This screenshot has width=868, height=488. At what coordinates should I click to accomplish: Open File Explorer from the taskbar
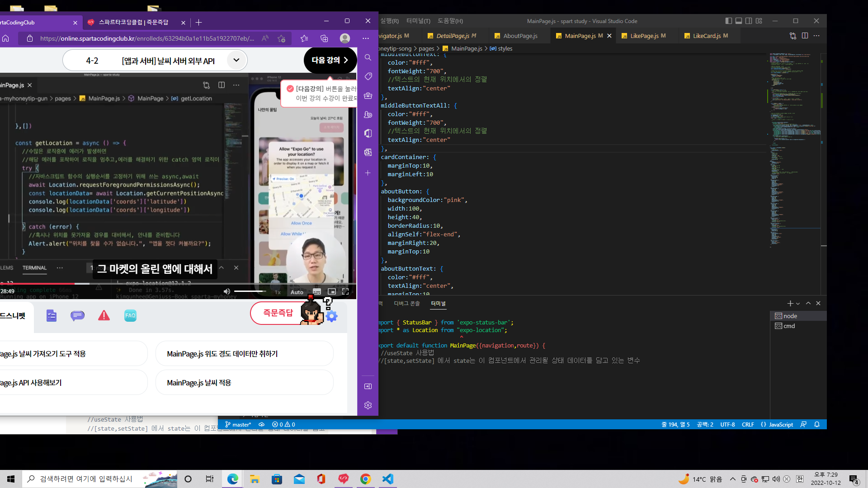pyautogui.click(x=255, y=479)
